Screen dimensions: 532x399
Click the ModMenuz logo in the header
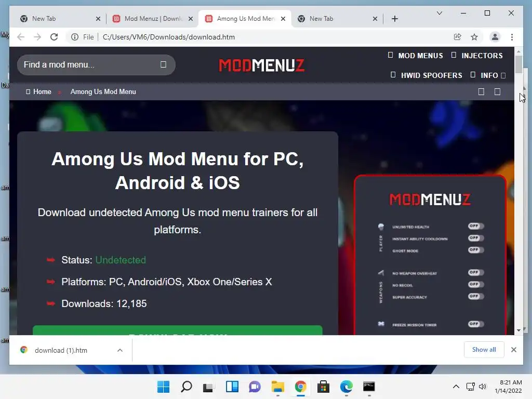pyautogui.click(x=262, y=65)
